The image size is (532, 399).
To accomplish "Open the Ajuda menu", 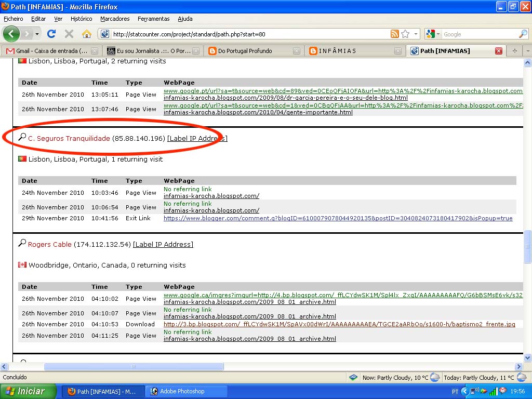I will 185,19.
